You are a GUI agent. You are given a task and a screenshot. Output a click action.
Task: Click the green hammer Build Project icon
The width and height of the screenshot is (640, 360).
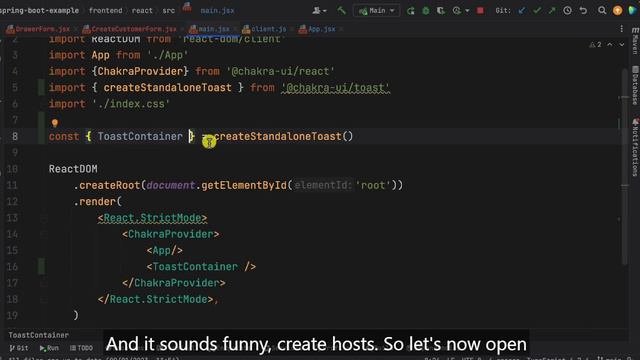point(342,11)
